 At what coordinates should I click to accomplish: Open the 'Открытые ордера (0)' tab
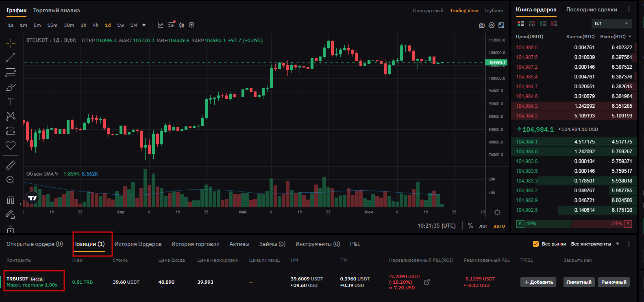point(35,244)
